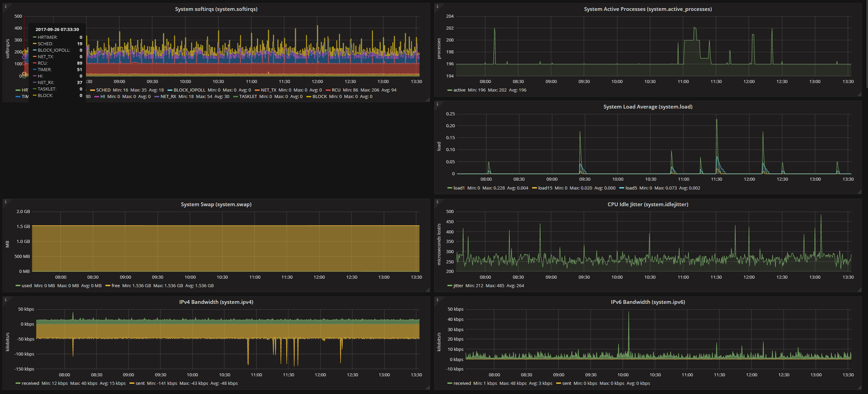Screen dimensions: 868x394
Task: Open CPU Idle Jitter panel title menu
Action: 647,204
